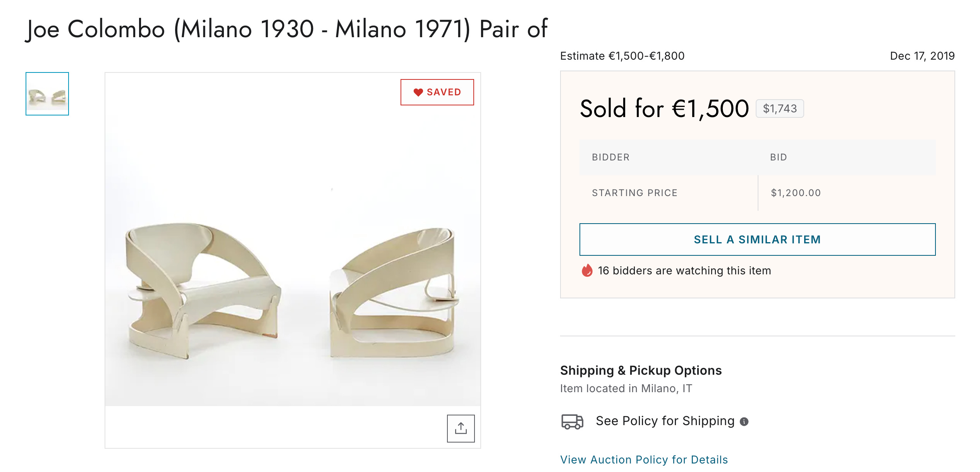Click the $1,743 converted price badge
Viewport: 980px width, 472px height.
780,109
